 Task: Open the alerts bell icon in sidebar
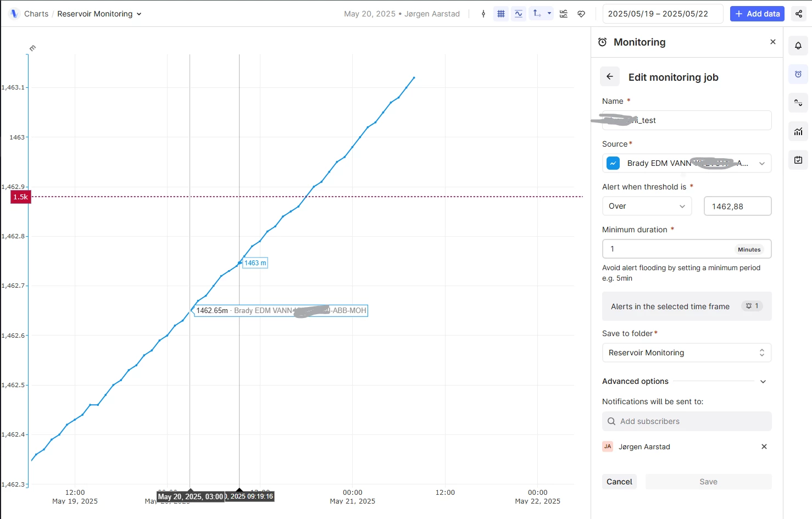798,46
